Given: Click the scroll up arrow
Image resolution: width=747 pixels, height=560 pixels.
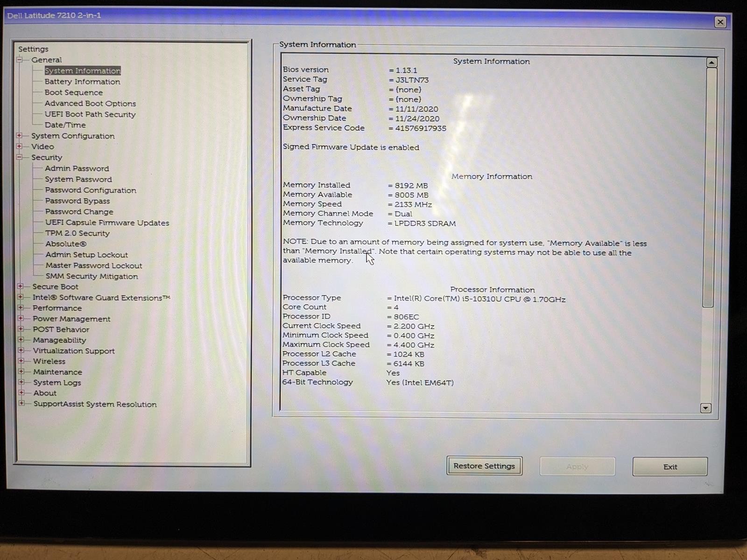Looking at the screenshot, I should click(x=711, y=63).
